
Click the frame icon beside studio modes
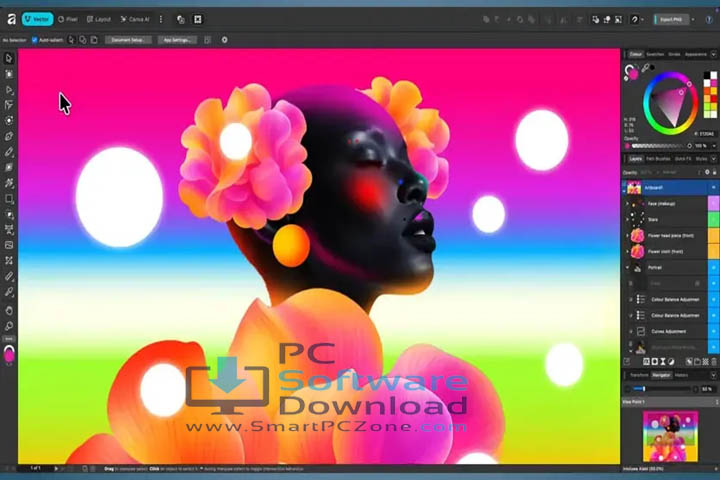(x=197, y=19)
